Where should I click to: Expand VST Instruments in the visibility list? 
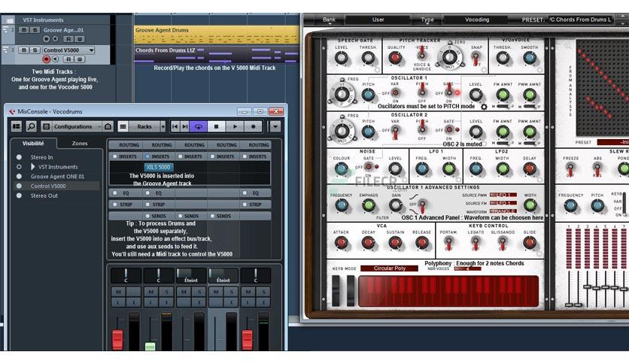pos(32,167)
